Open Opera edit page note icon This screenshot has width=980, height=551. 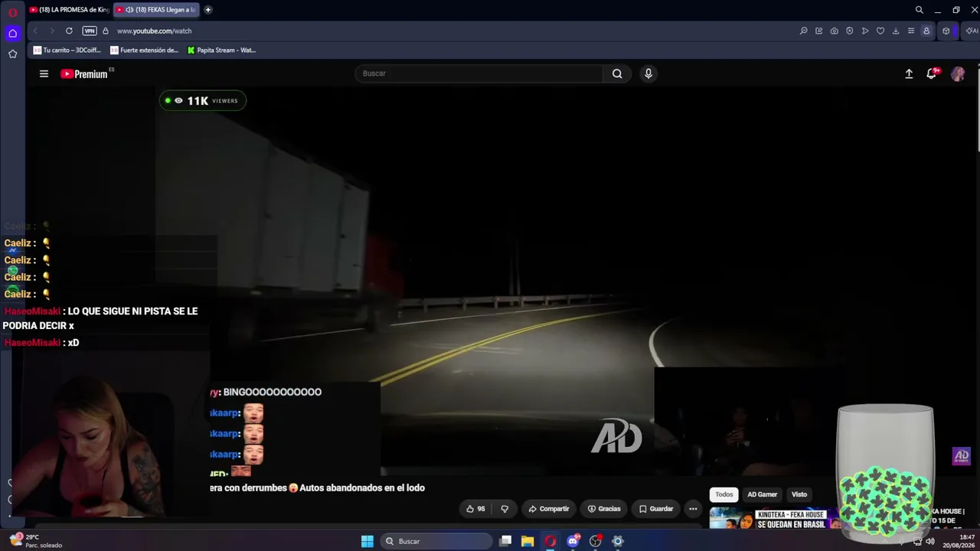pyautogui.click(x=818, y=31)
